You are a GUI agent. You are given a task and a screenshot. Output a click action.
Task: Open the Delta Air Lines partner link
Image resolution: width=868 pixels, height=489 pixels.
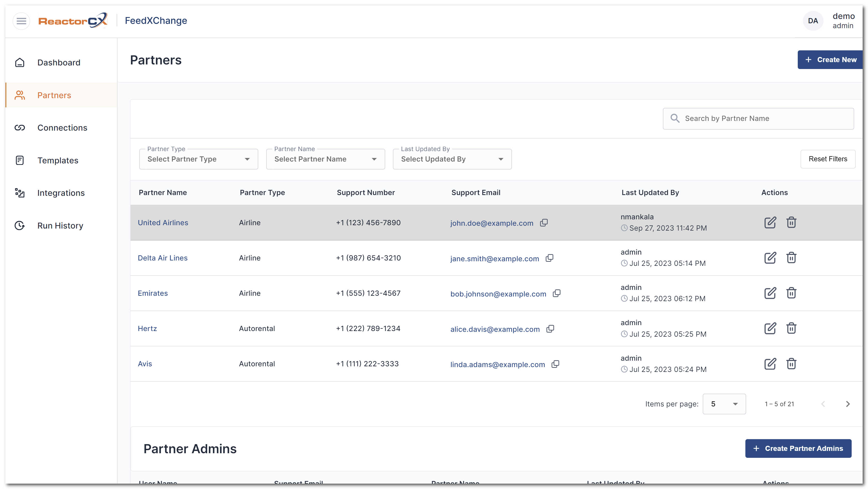pos(163,258)
